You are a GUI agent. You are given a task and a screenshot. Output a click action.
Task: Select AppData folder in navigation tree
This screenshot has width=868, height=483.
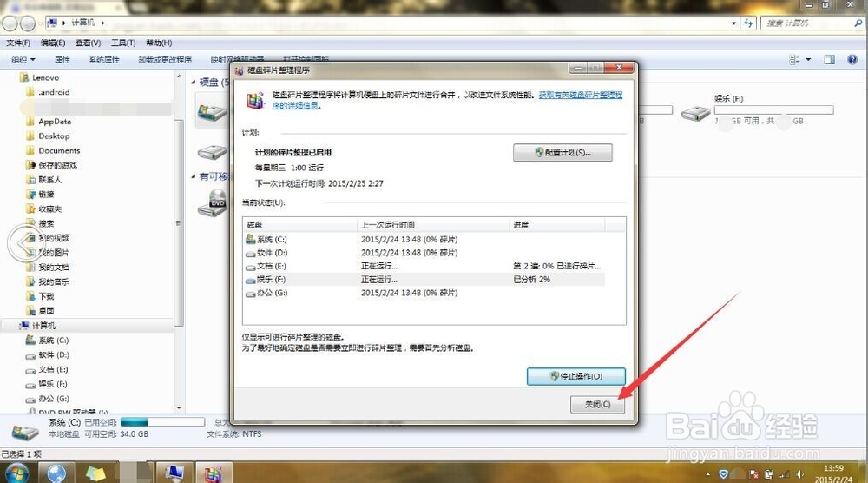click(x=54, y=122)
